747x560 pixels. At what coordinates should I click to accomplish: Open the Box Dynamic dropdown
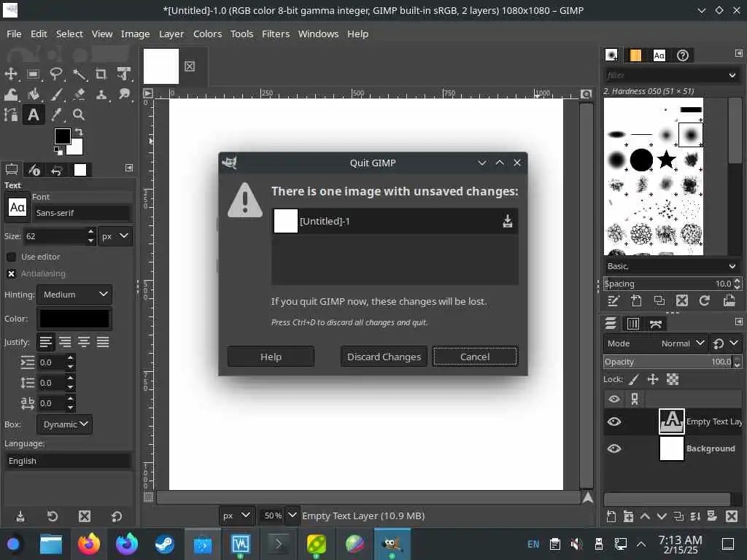[x=64, y=424]
